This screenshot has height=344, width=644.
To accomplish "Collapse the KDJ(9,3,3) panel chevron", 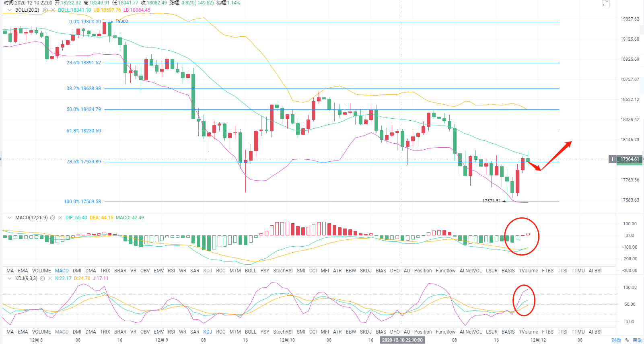I will pyautogui.click(x=10, y=278).
